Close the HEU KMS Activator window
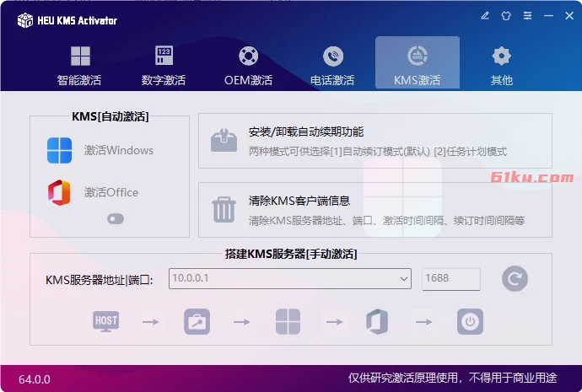 click(x=569, y=15)
